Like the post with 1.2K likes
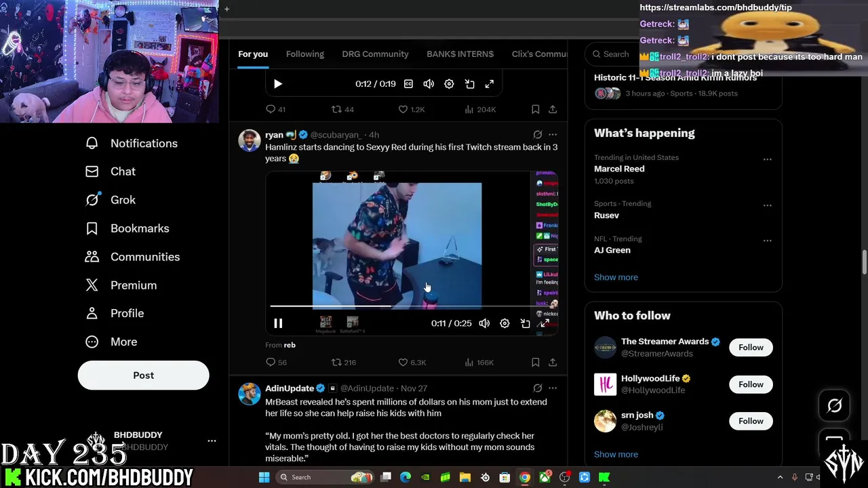The width and height of the screenshot is (868, 488). pos(411,109)
